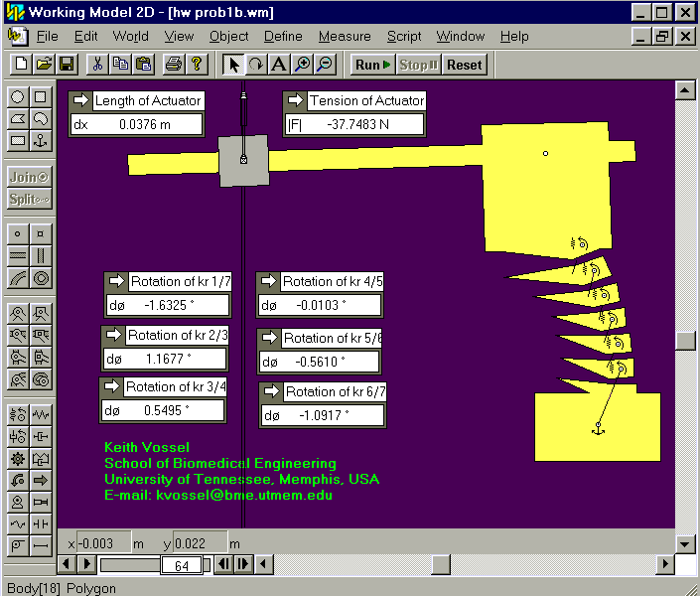Step forward one frame in tape player
The image size is (700, 596).
(243, 564)
